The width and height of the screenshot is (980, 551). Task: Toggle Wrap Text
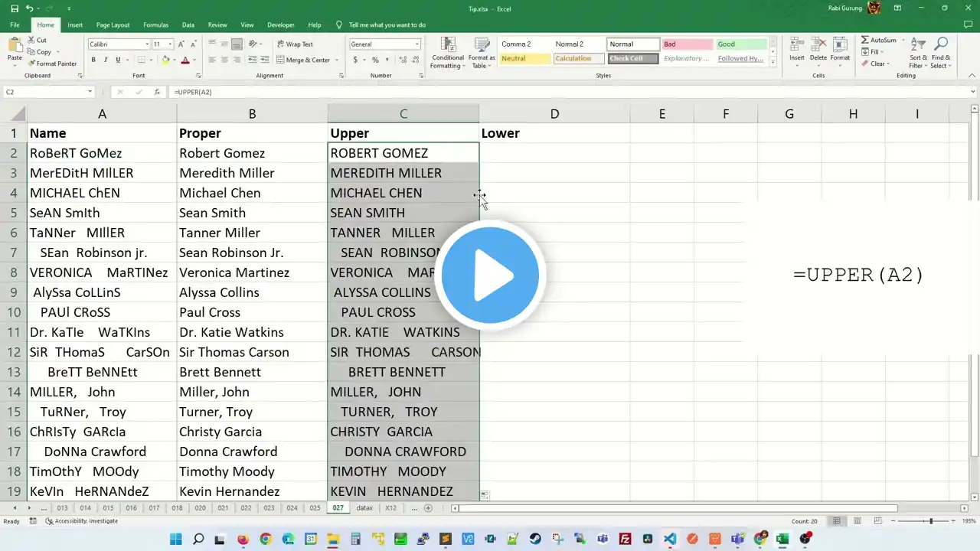295,44
